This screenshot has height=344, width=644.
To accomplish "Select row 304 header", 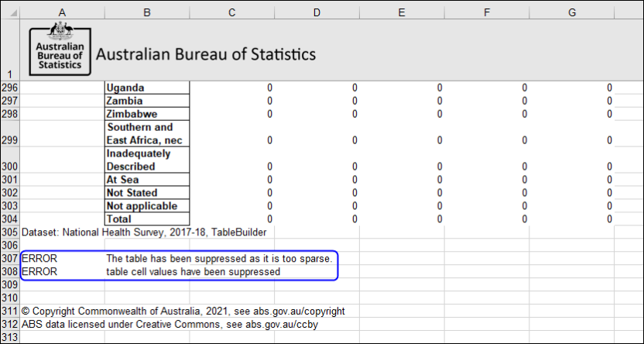I will point(10,219).
